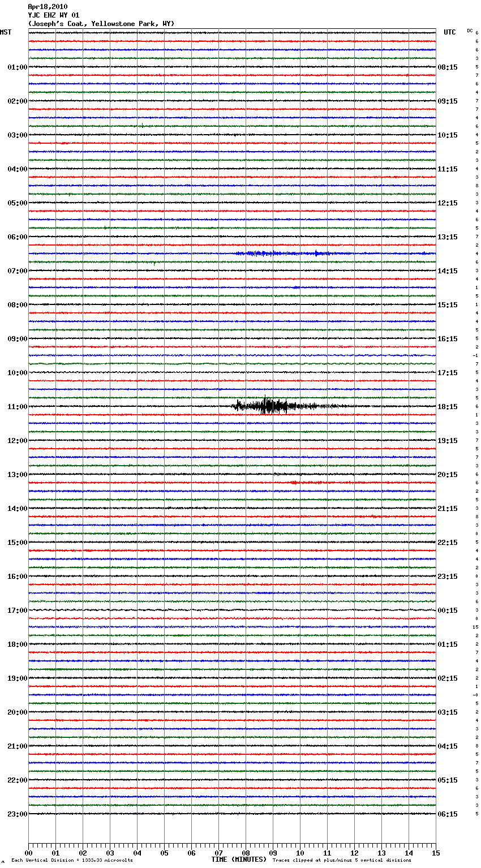
Task: Click the 12:15 UTC time label
Action: click(x=448, y=203)
